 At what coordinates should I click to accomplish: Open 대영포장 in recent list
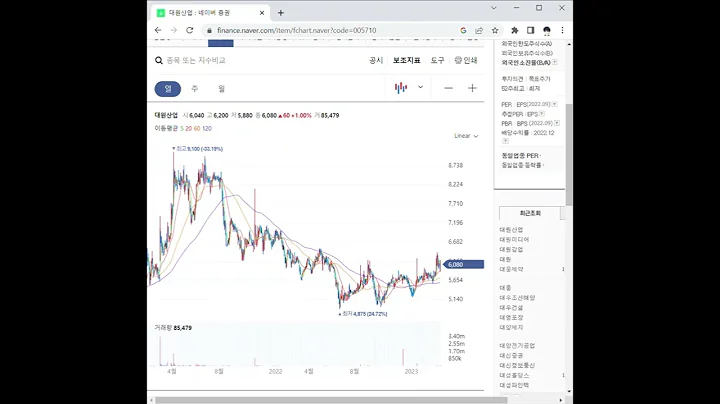(511, 318)
